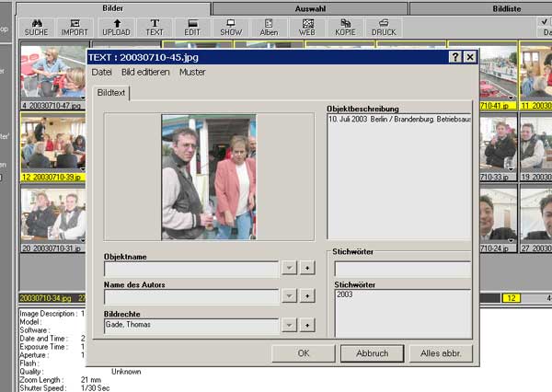Image resolution: width=552 pixels, height=392 pixels.
Task: Click the UPLOAD arrow icon
Action: [x=116, y=26]
